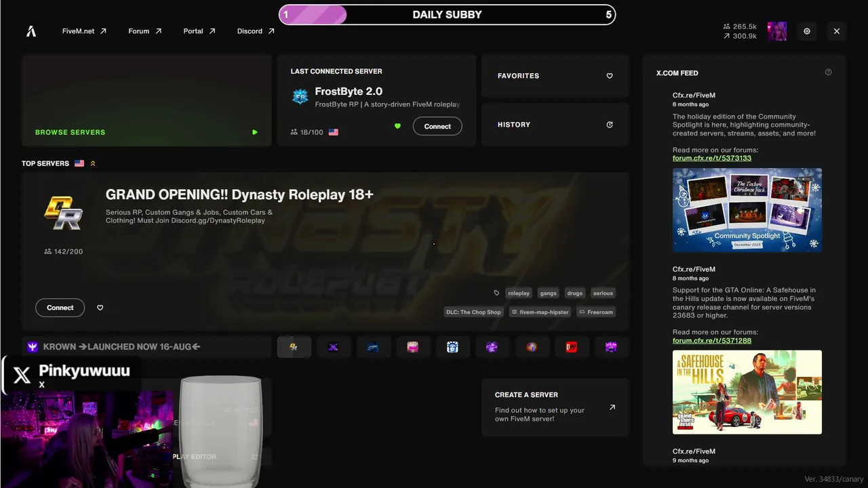Image resolution: width=868 pixels, height=488 pixels.
Task: Select the Dynasty server icon tab
Action: [x=294, y=347]
